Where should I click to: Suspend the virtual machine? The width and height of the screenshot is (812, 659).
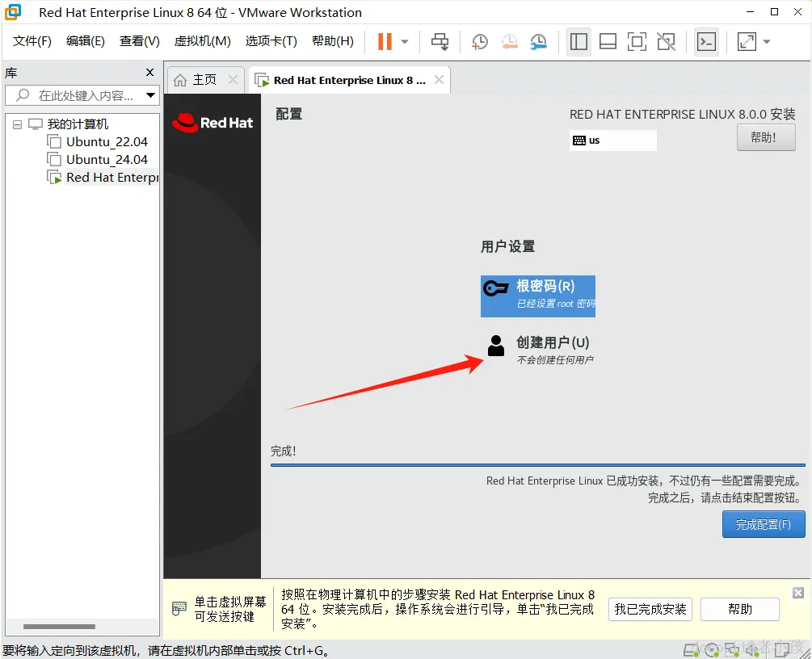386,41
